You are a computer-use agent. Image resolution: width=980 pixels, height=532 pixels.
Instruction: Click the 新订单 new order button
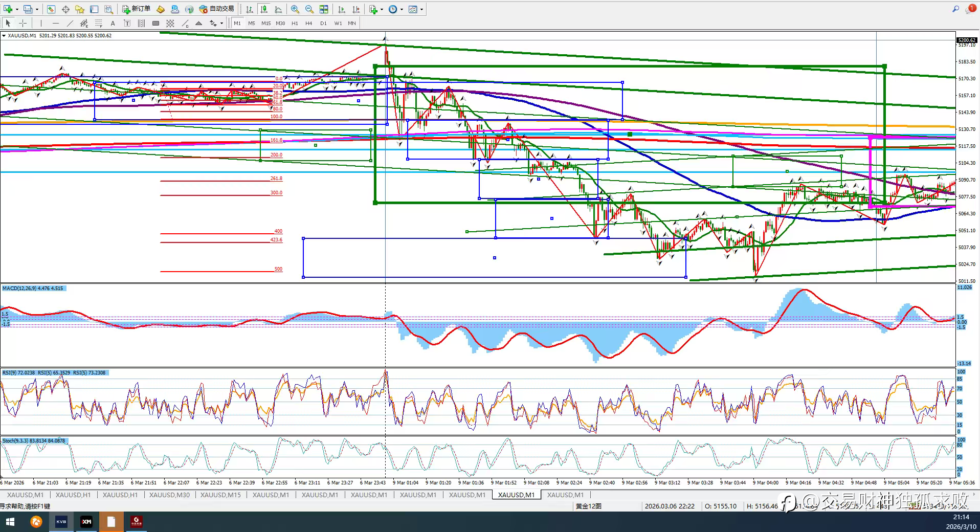coord(136,9)
